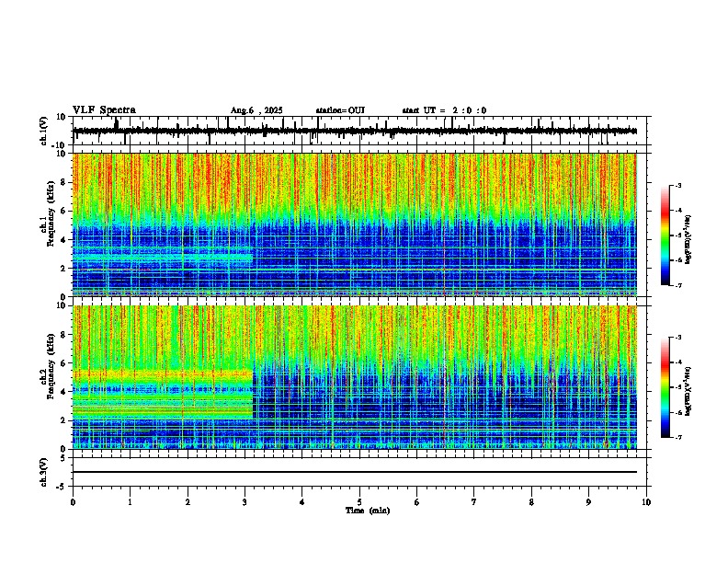Click the "-3" label on ch.1 color bar
The width and height of the screenshot is (728, 563).
[x=677, y=185]
